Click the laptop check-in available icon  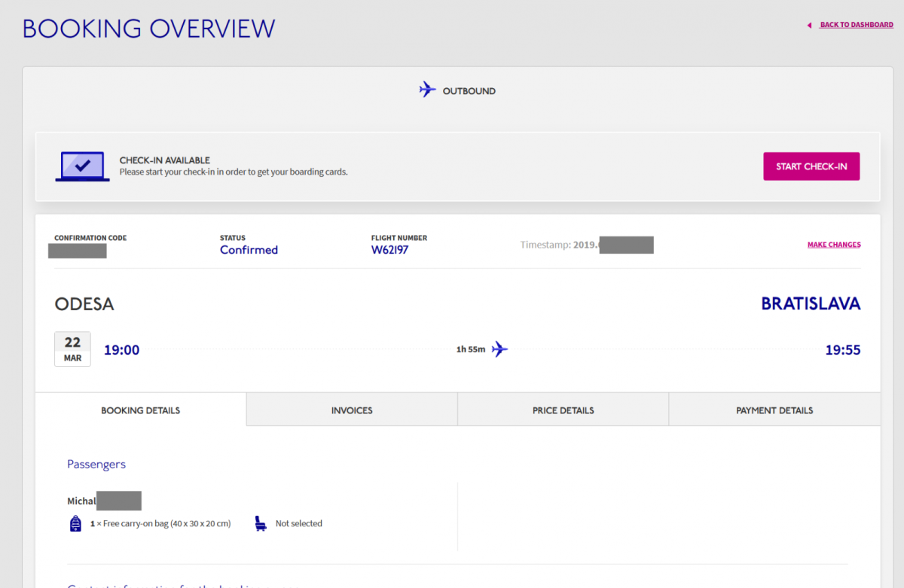(82, 166)
